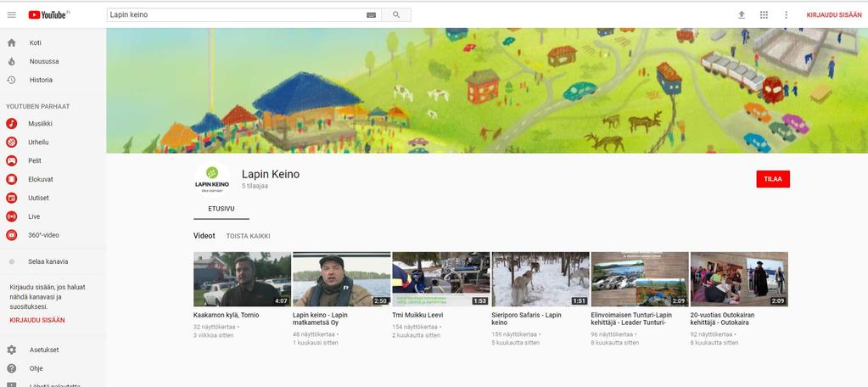
Task: Click the Selaa kanavia plus icon
Action: tap(12, 261)
